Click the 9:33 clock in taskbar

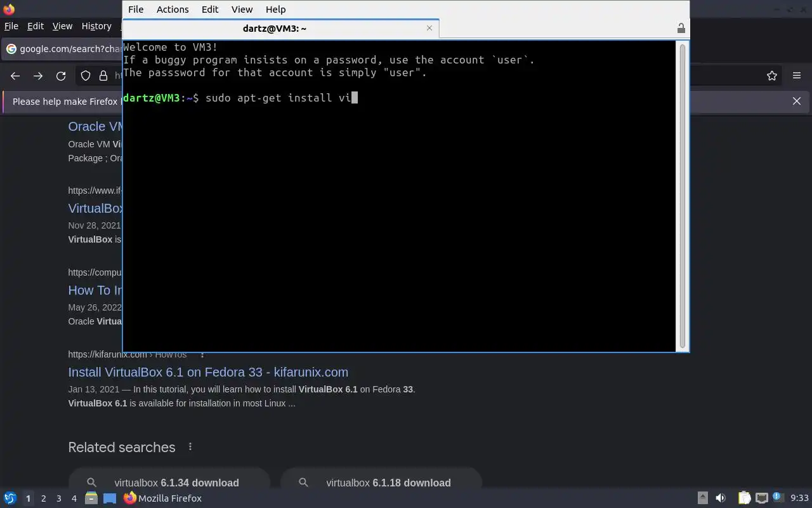click(x=799, y=498)
